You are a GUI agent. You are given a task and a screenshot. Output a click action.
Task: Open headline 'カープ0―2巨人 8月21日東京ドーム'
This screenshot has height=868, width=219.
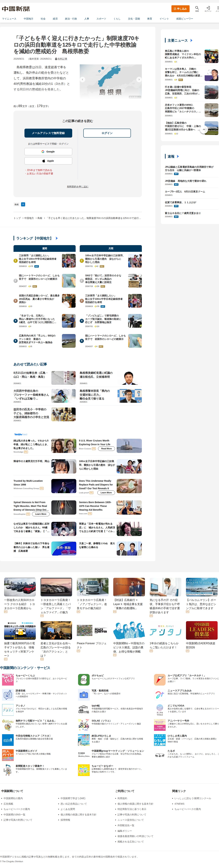[185, 191]
